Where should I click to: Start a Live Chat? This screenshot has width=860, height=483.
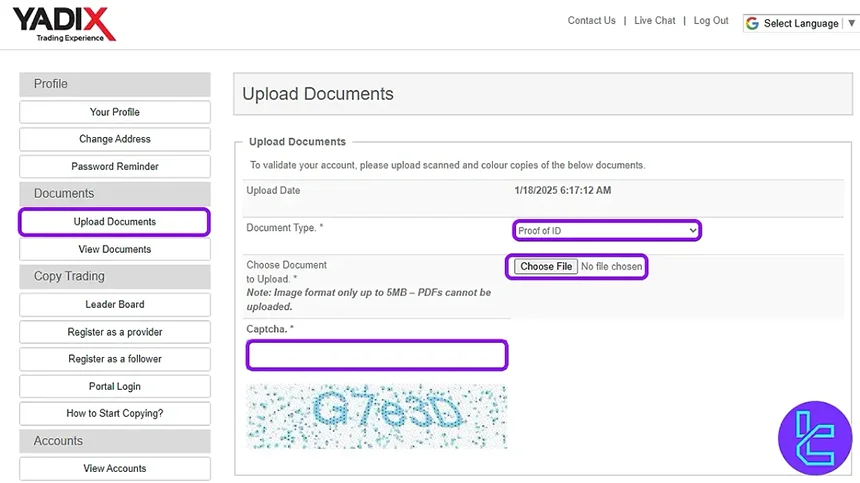pos(655,21)
